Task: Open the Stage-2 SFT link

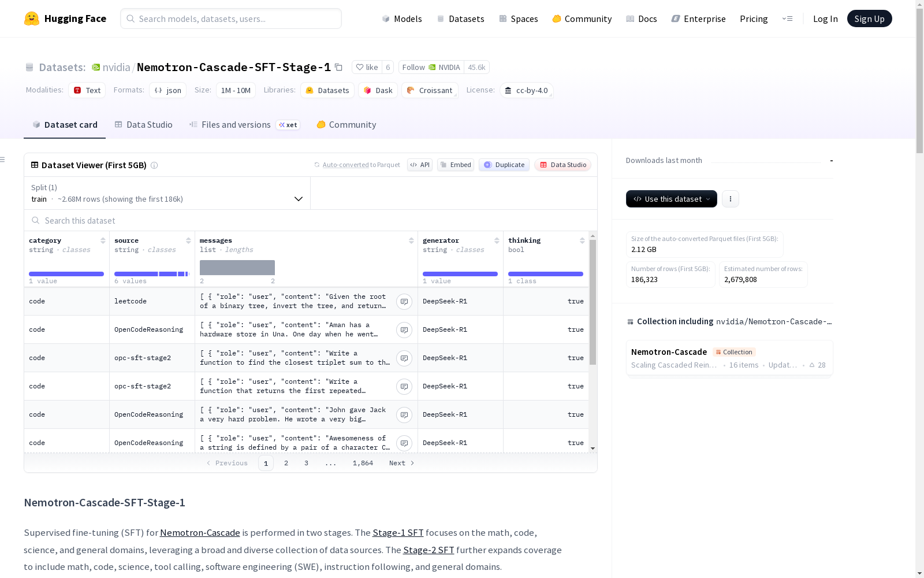Action: click(x=429, y=550)
